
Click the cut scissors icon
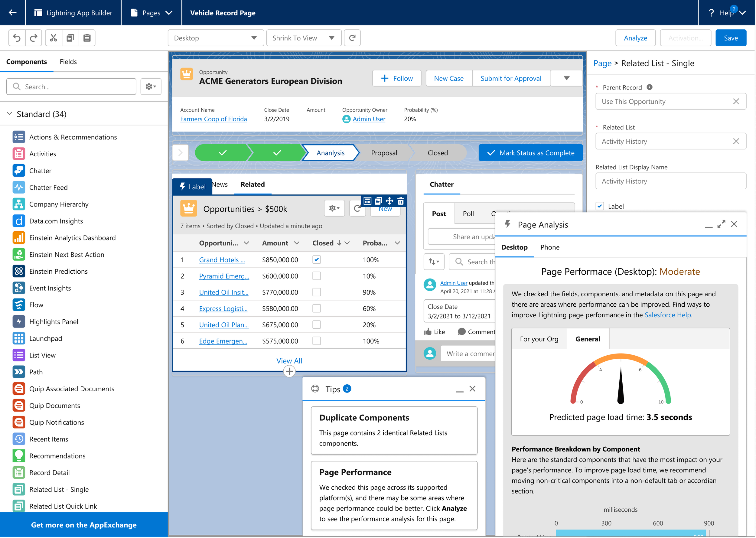point(53,38)
